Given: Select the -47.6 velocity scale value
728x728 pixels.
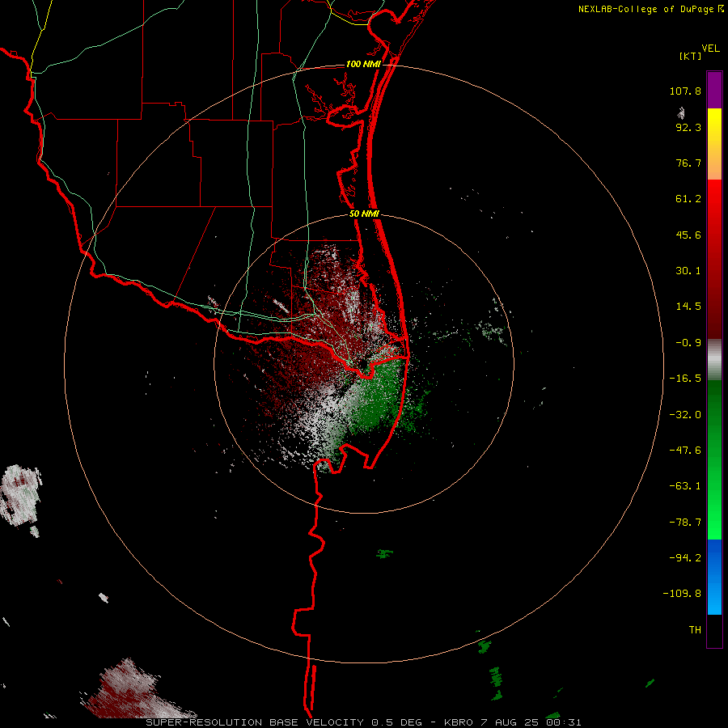Looking at the screenshot, I should pos(685,451).
